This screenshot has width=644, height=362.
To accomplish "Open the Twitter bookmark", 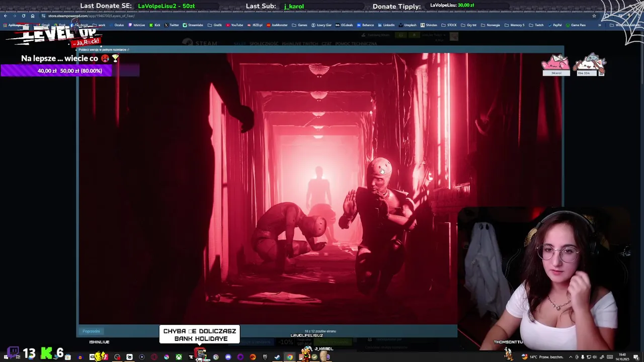I will coord(172,25).
